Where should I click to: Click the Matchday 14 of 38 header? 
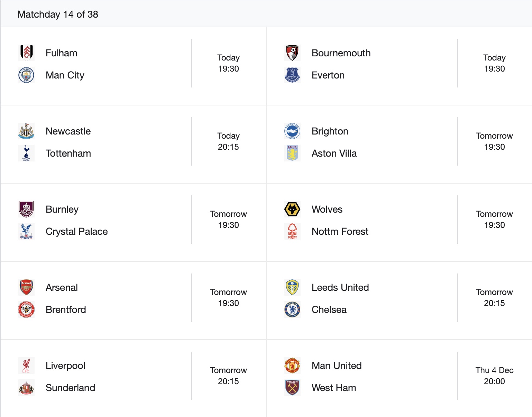[58, 15]
